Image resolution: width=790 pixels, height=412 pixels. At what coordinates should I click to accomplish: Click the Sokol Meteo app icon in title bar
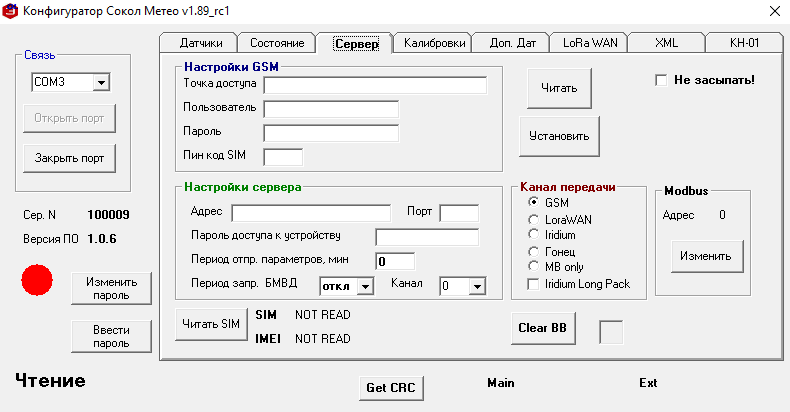[10, 11]
